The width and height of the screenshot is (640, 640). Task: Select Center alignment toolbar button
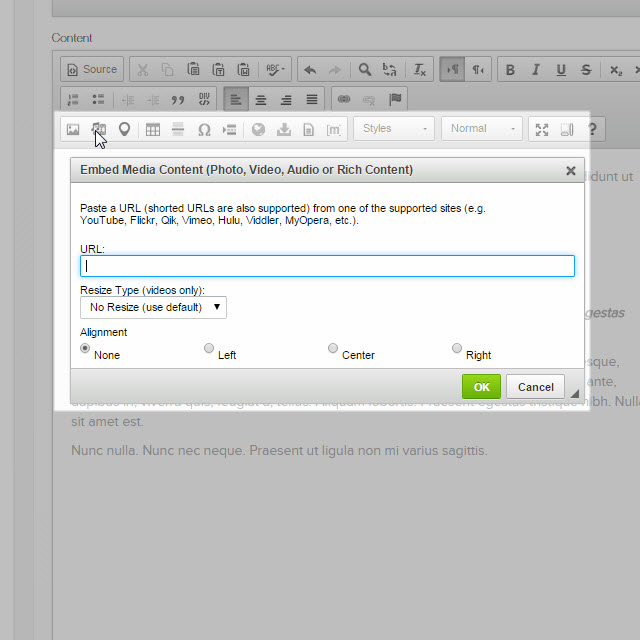coord(261,99)
